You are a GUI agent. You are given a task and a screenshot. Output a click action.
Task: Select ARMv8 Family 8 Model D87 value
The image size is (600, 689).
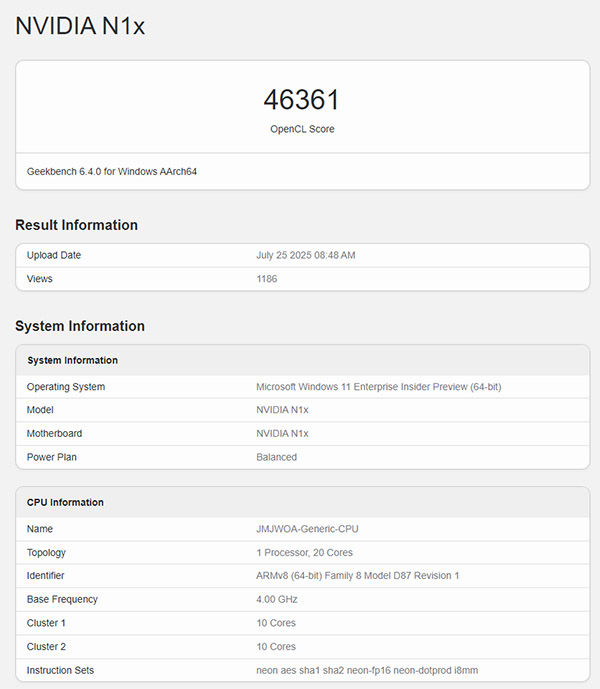pyautogui.click(x=357, y=576)
